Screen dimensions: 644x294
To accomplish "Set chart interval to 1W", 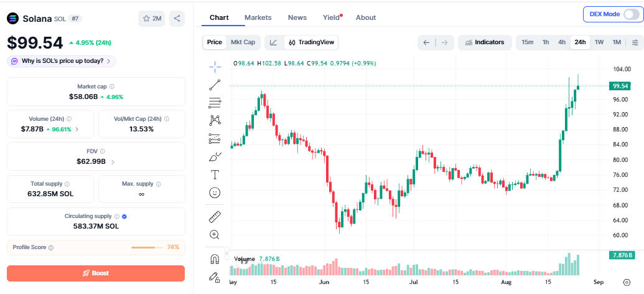I will coord(599,42).
